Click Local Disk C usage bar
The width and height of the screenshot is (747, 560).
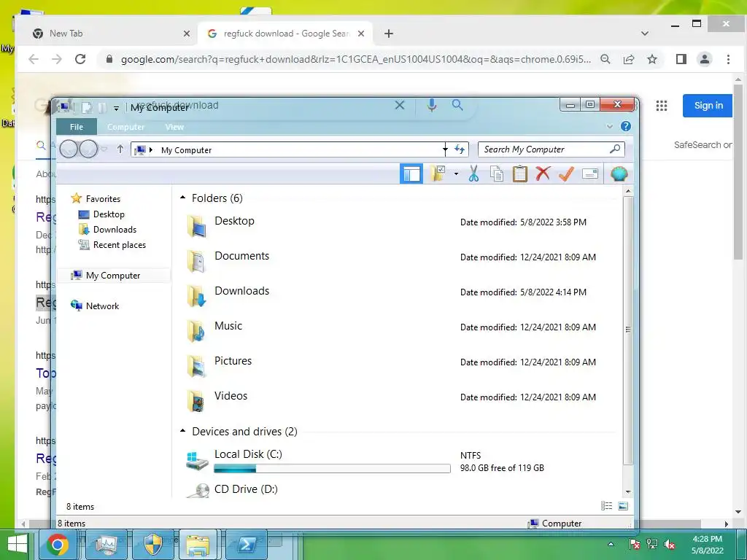tap(332, 469)
